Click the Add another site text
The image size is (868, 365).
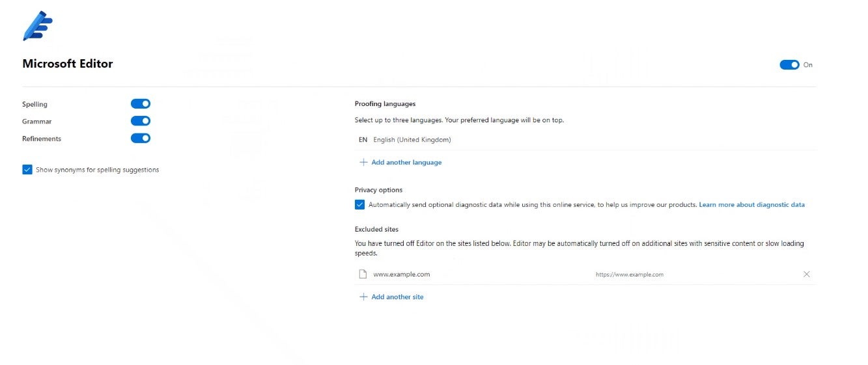pos(397,297)
